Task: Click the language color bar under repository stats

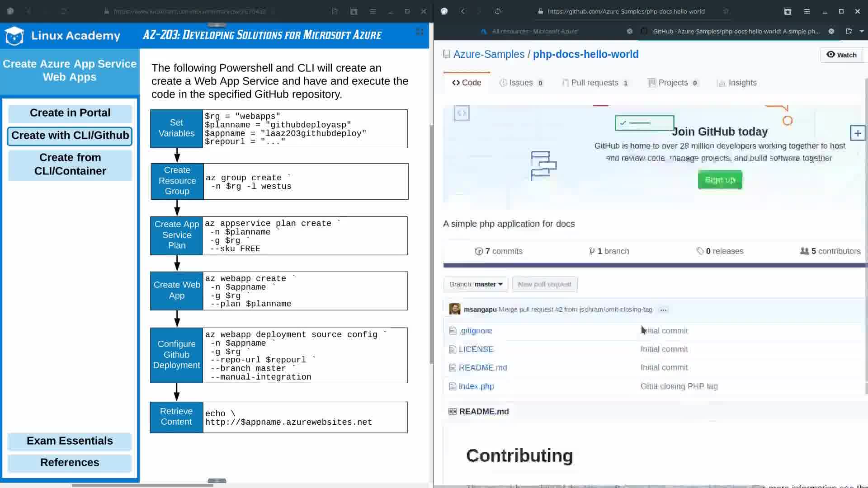Action: [x=653, y=265]
